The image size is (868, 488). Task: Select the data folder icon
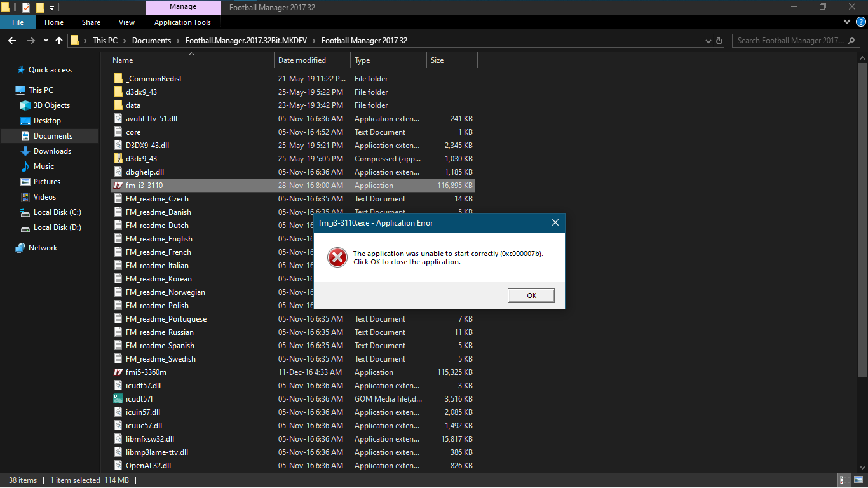118,105
